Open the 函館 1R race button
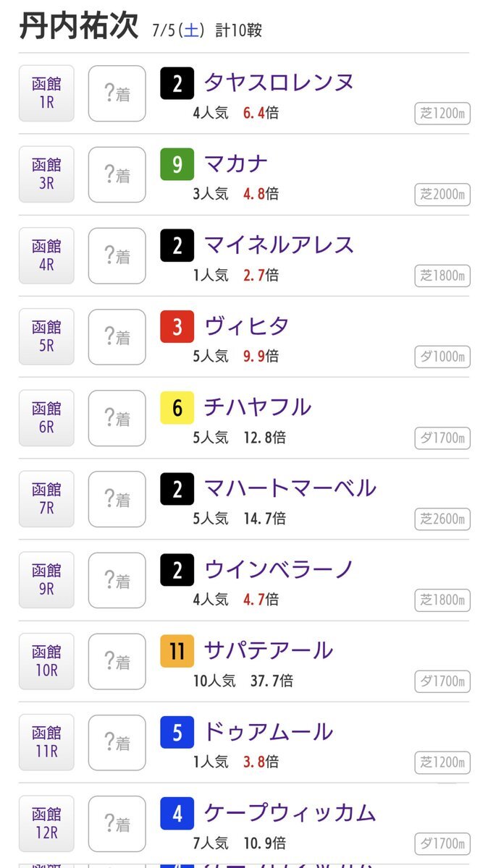488x868 pixels. 46,93
